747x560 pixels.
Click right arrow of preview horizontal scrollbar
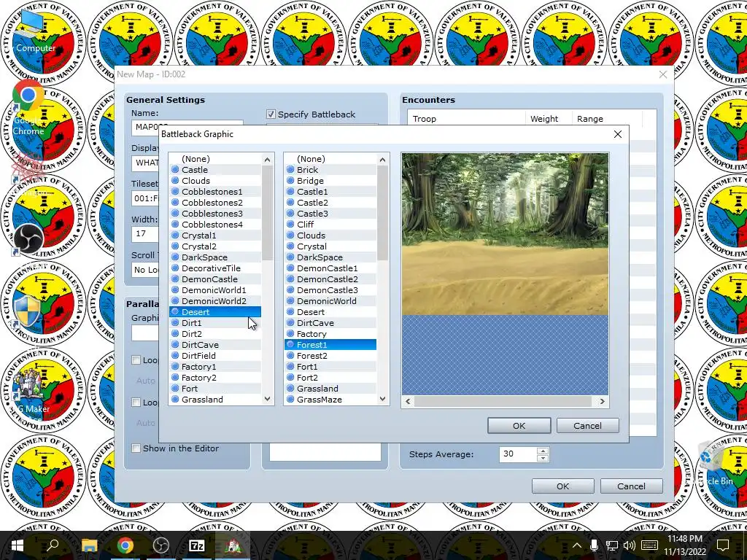point(602,402)
